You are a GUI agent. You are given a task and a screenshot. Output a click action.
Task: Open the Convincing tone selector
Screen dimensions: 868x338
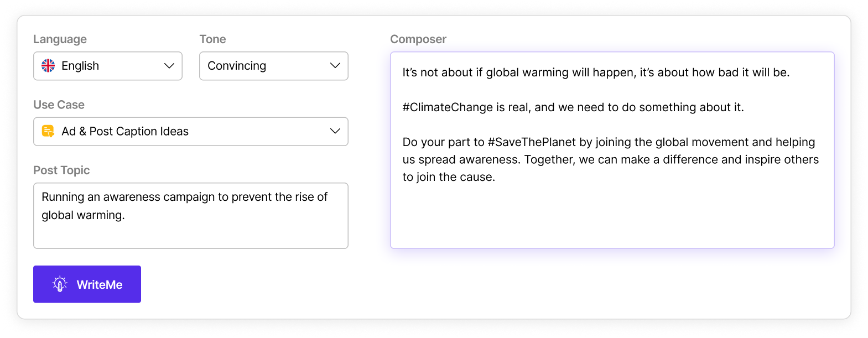coord(274,66)
